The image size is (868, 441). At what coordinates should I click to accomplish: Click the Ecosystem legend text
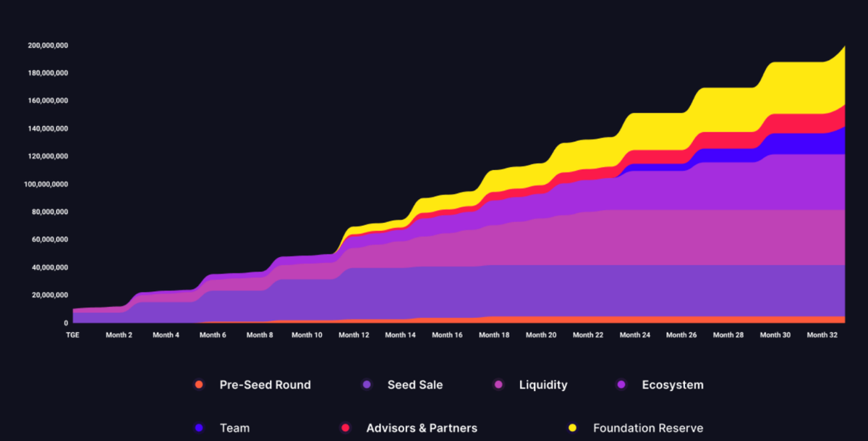(673, 385)
